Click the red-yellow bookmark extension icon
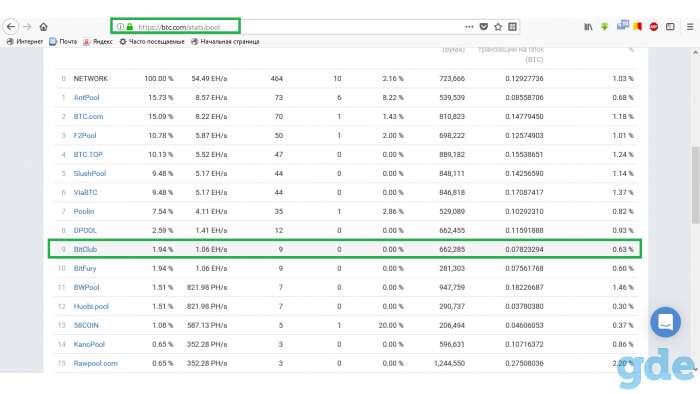This screenshot has height=394, width=700. [638, 27]
